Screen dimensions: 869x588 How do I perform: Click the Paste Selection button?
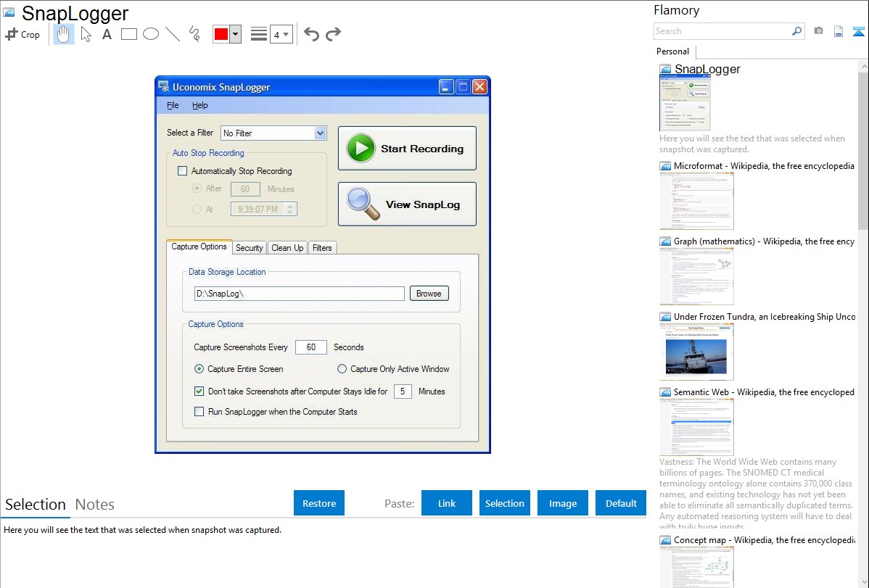coord(505,503)
